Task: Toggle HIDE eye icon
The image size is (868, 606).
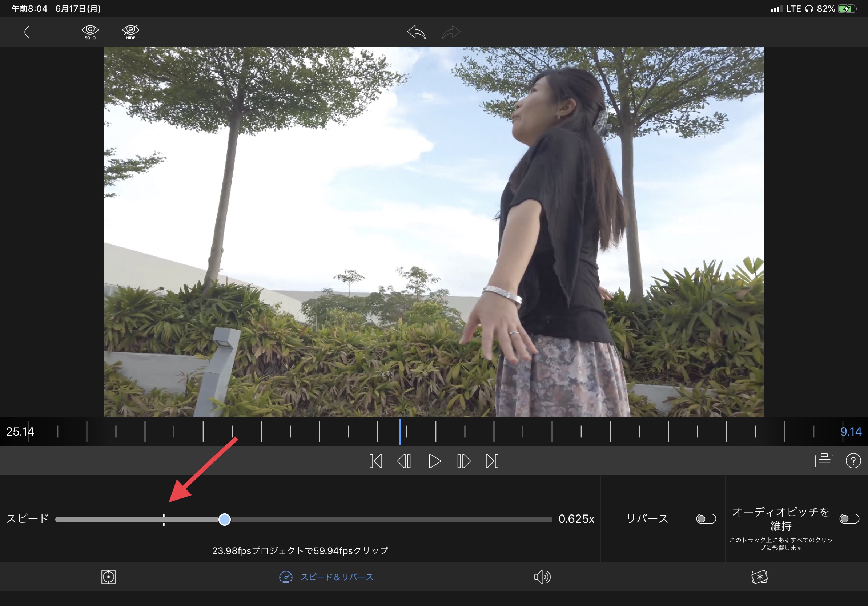Action: (x=131, y=32)
